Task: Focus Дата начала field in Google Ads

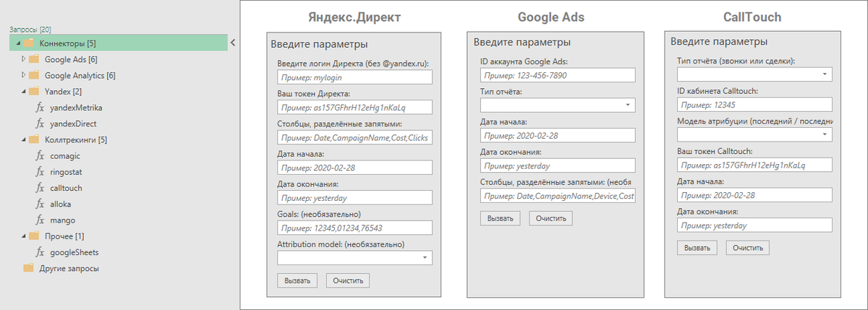Action: point(558,135)
